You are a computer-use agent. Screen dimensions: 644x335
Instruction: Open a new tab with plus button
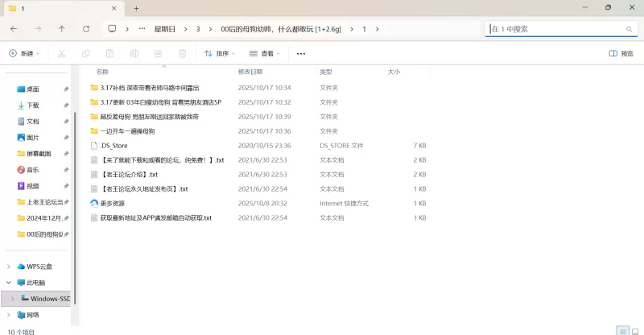[136, 8]
